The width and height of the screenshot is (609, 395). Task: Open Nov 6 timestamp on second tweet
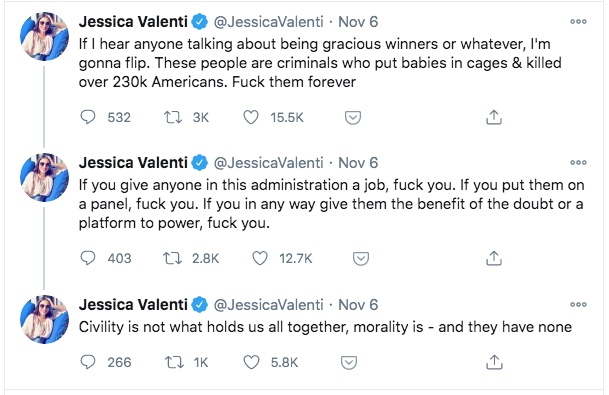coord(358,163)
